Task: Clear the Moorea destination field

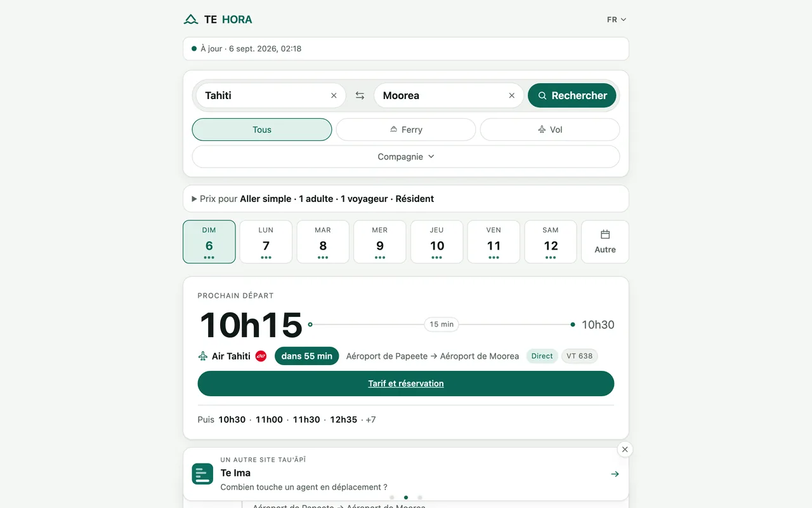Action: coord(512,96)
